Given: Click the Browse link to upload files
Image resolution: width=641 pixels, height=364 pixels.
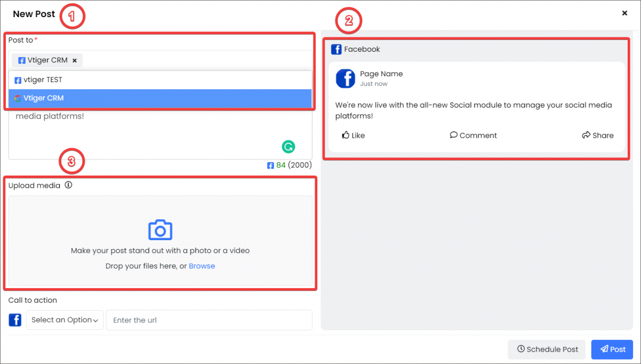Looking at the screenshot, I should 202,265.
